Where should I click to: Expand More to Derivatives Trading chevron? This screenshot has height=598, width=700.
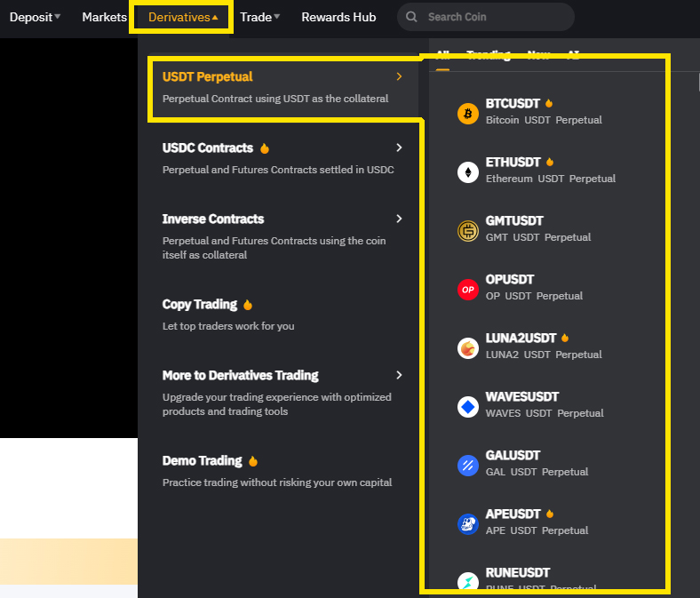coord(399,375)
